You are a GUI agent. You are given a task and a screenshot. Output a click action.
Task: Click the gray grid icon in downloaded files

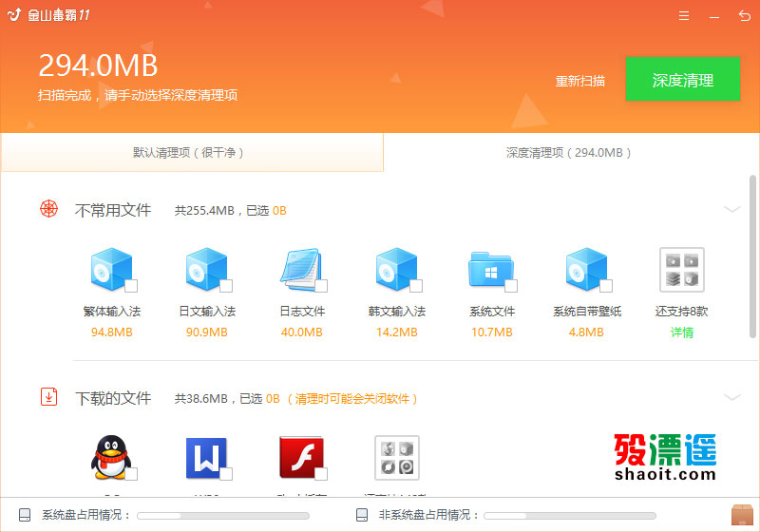pyautogui.click(x=396, y=457)
